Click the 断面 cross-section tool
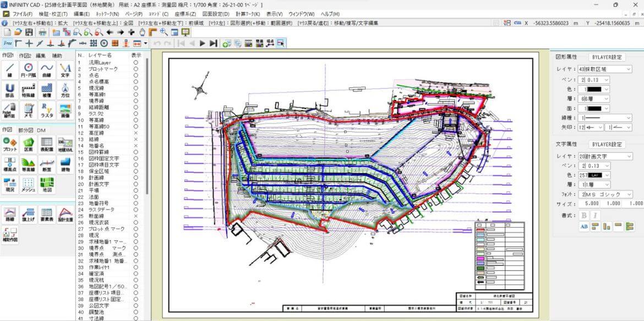This screenshot has width=644, height=321. coord(47,164)
